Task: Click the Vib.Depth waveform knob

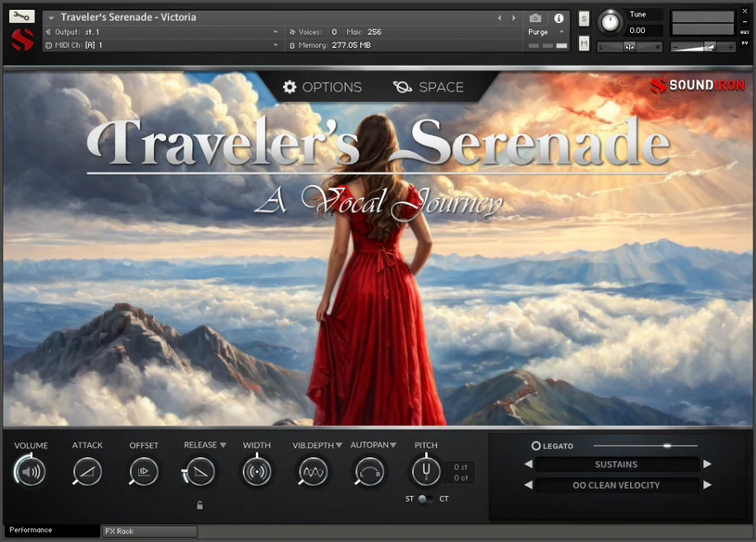Action: 313,471
